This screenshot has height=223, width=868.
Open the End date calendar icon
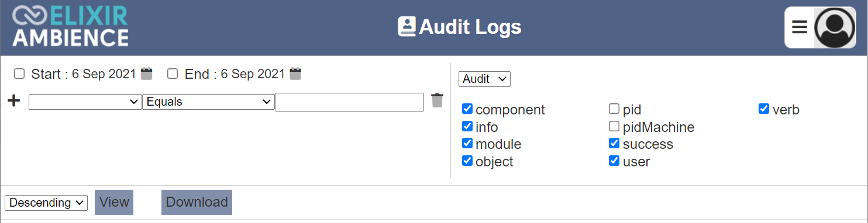(x=295, y=74)
